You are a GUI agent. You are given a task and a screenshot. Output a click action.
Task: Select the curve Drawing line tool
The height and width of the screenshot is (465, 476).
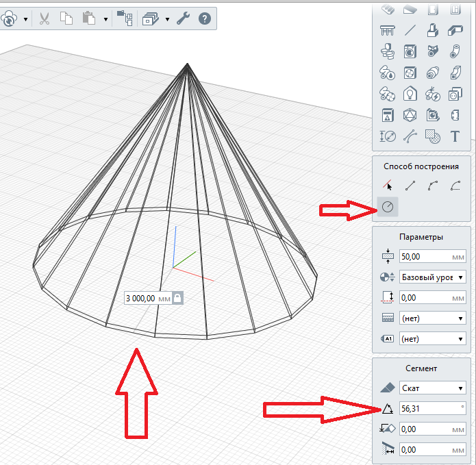[410, 136]
